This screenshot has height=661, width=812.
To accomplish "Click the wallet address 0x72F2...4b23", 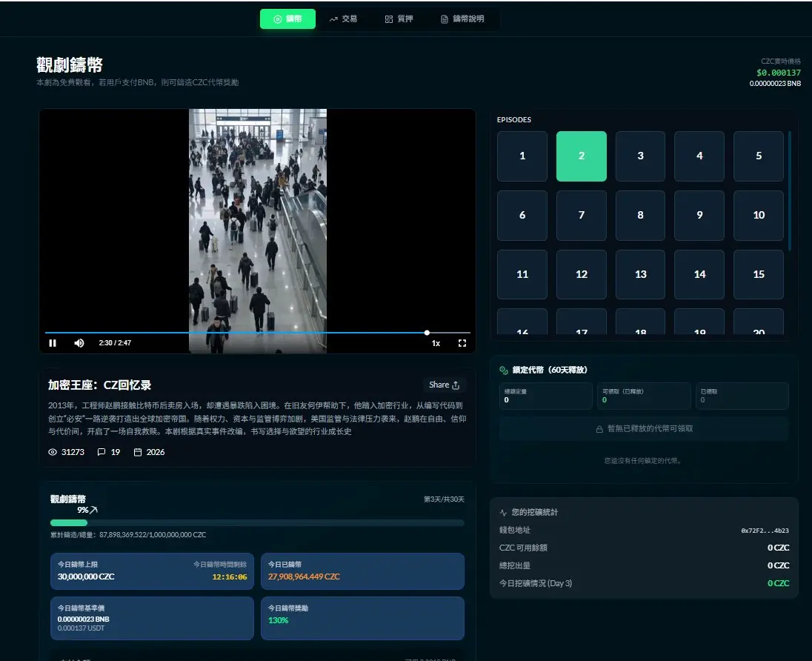I will 765,531.
